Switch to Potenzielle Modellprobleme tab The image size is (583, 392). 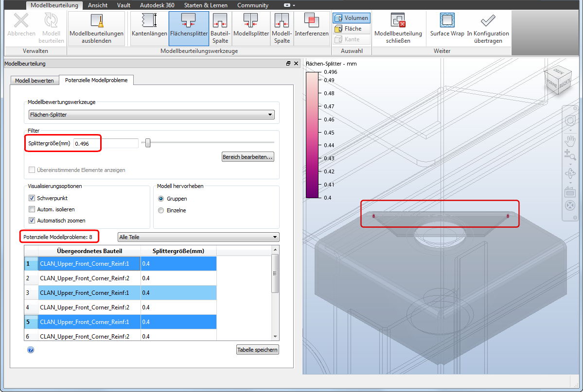96,80
